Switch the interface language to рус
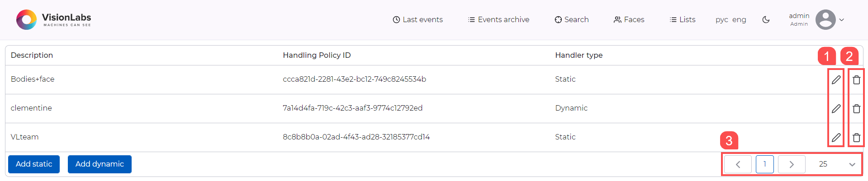 721,20
